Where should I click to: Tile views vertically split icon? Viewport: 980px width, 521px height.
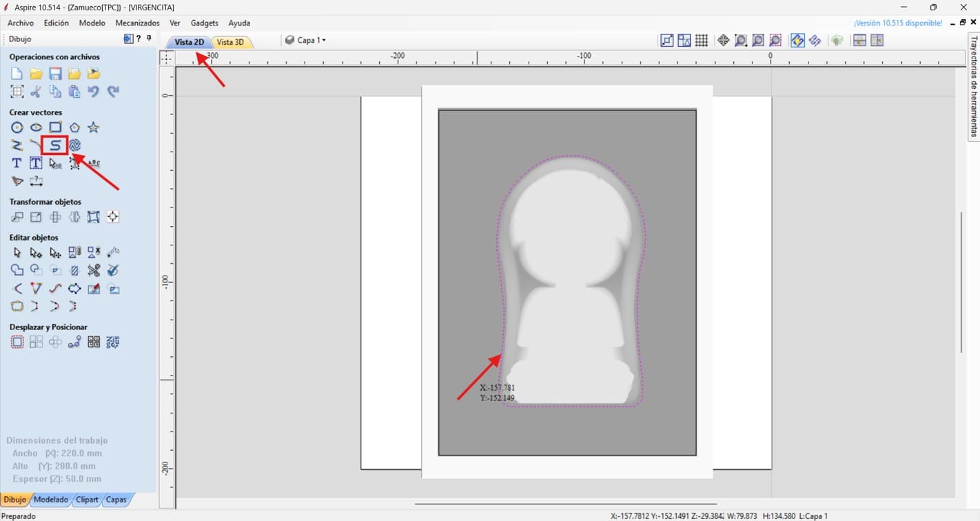point(877,41)
